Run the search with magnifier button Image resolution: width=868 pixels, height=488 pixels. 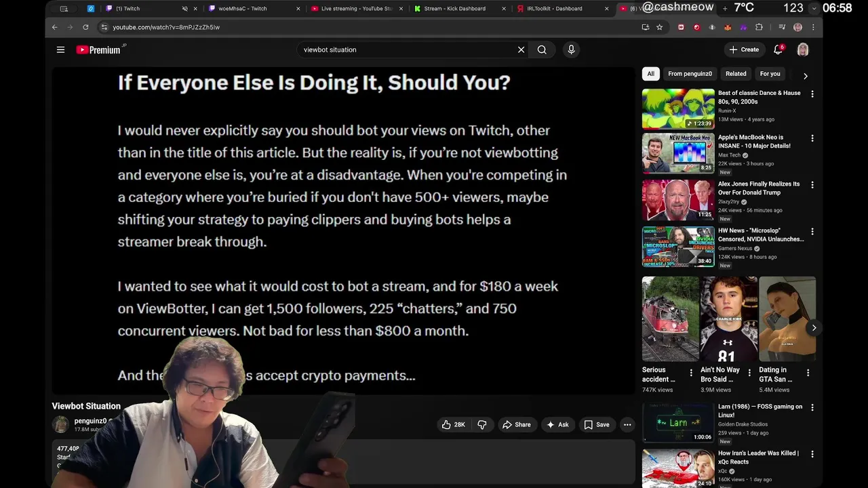pos(542,49)
